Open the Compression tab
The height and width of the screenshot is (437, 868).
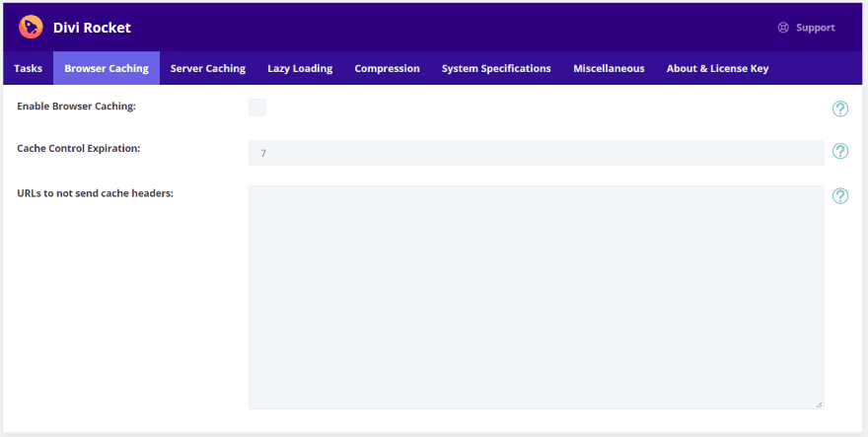387,68
